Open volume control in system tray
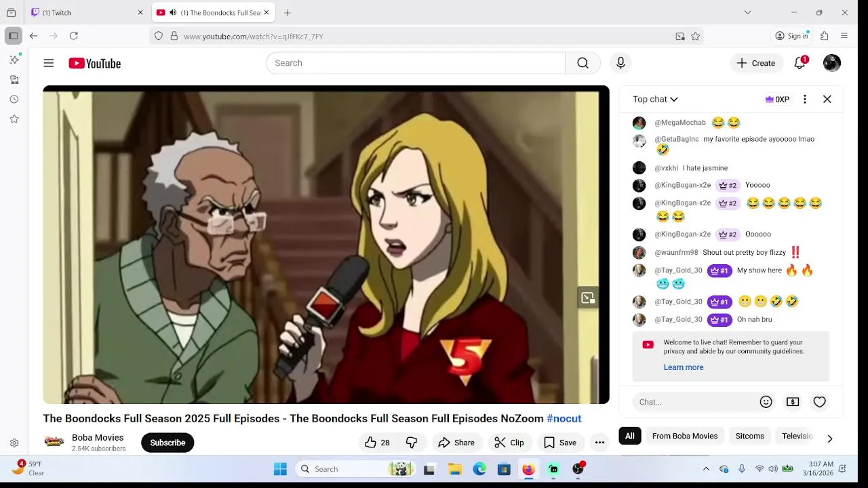The height and width of the screenshot is (488, 868). point(773,469)
